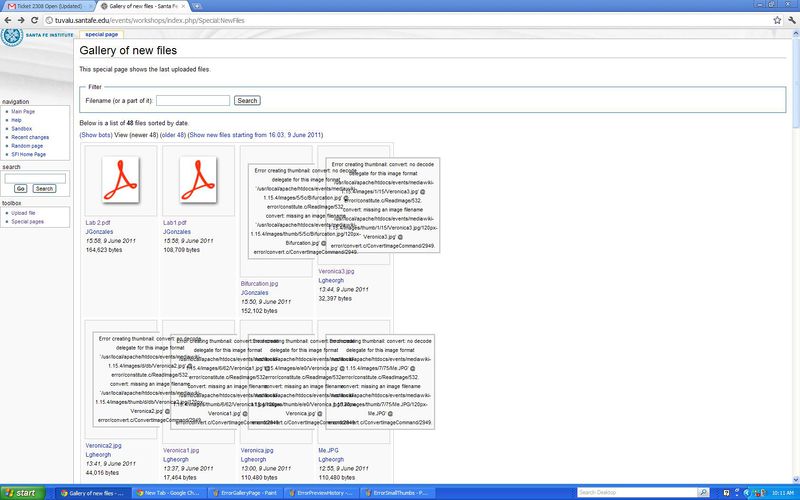
Task: Select the 'special page' tab
Action: 102,34
